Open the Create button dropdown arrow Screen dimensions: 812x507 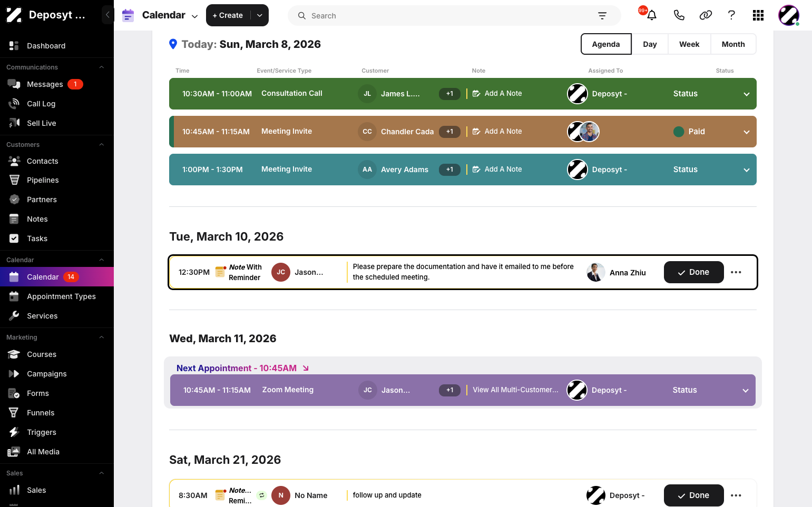click(x=260, y=15)
